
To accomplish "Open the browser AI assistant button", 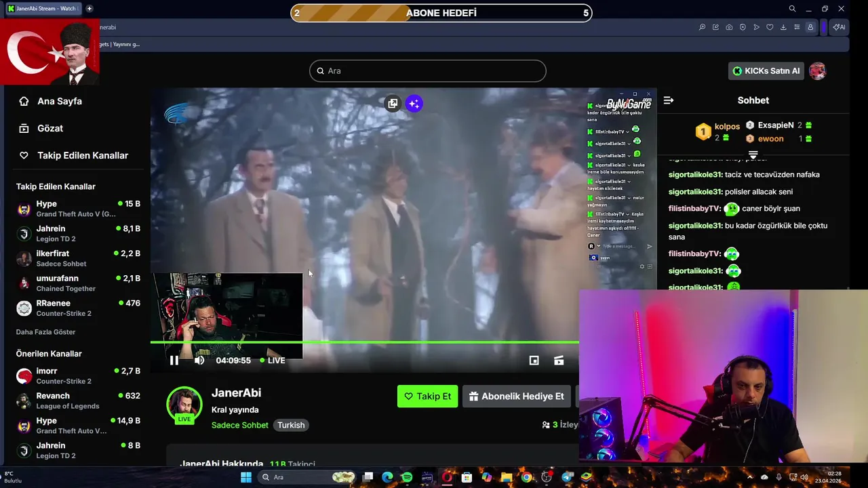I will click(840, 27).
